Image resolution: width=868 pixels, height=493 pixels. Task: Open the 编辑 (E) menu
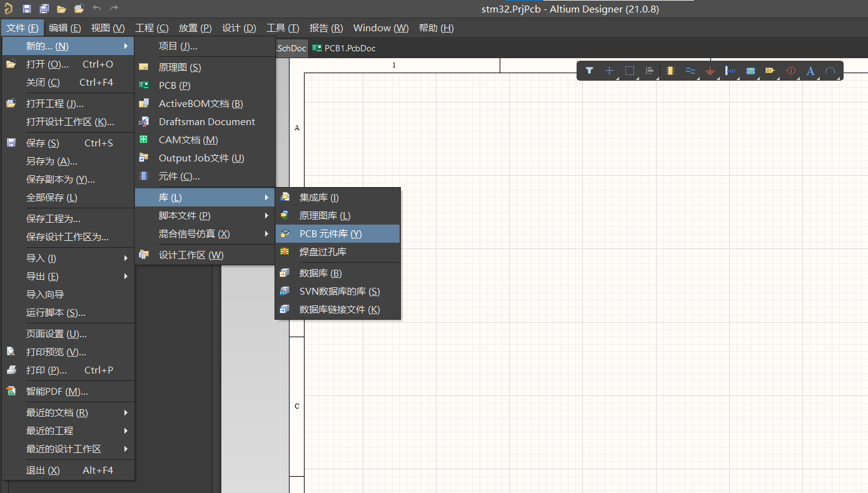65,28
